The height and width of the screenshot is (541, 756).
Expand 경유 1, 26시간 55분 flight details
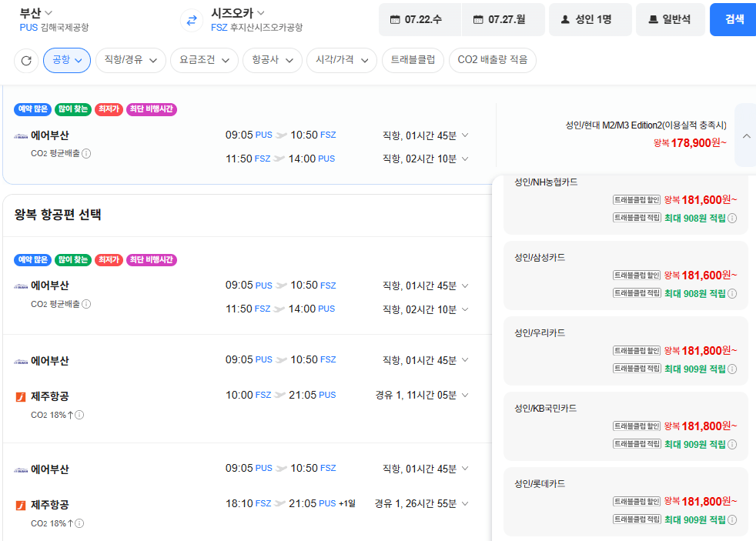tap(465, 503)
